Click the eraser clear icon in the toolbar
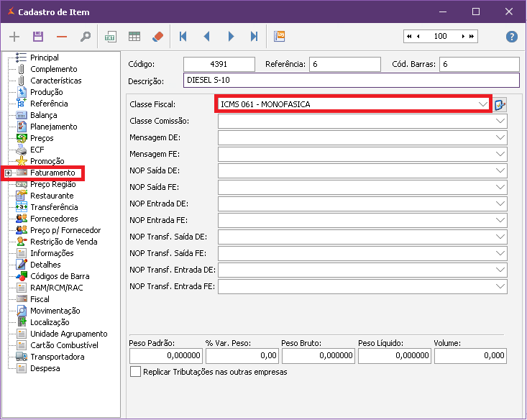Screen dimensions: 527x420 pyautogui.click(x=159, y=37)
